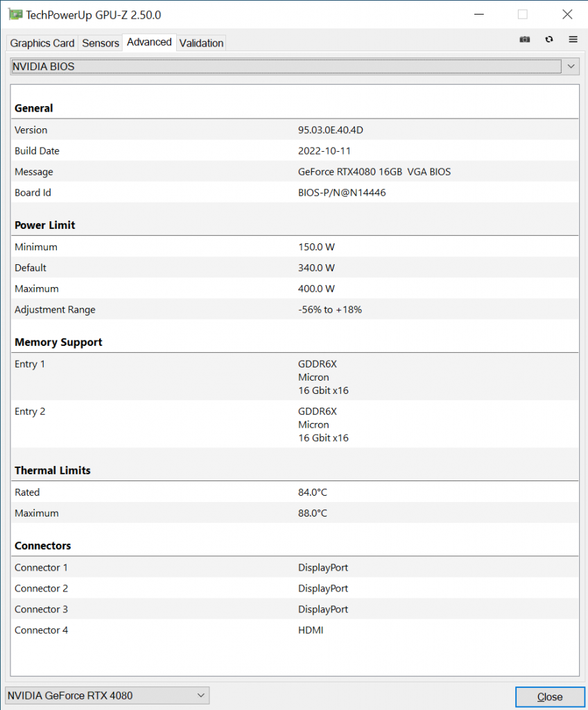Open the hamburger menu icon
Viewport: 588px width, 710px height.
coord(573,40)
